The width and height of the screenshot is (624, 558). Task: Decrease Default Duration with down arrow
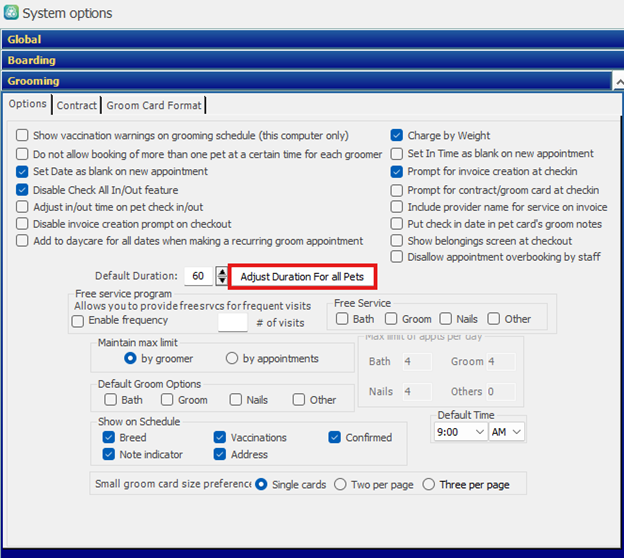[222, 280]
